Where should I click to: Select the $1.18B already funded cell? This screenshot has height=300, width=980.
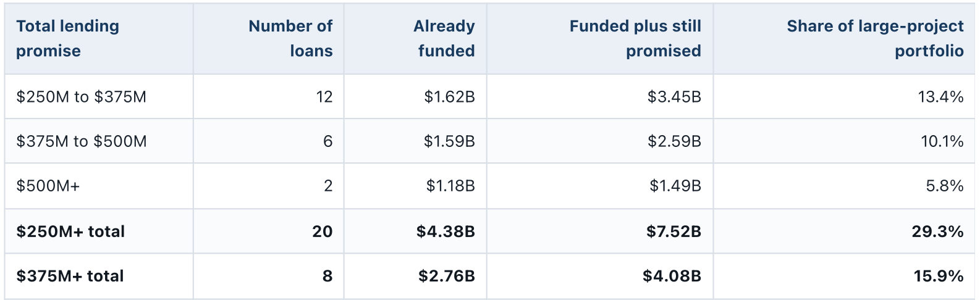[x=450, y=186]
